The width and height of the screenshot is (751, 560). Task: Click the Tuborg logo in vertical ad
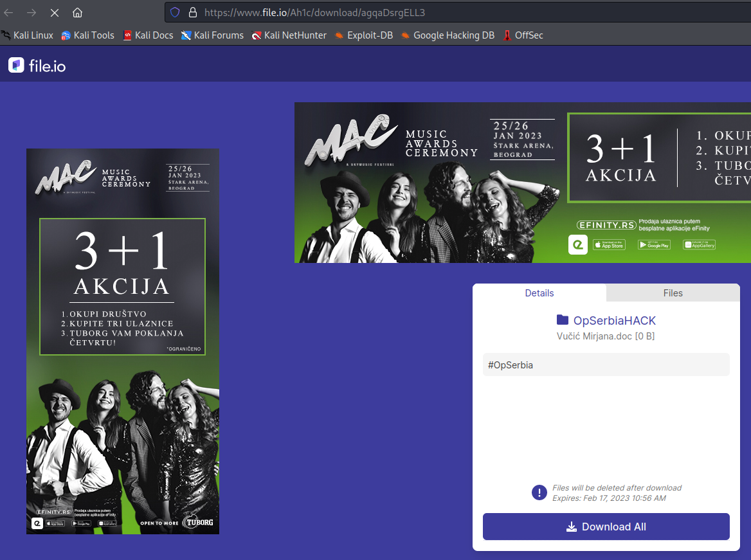pos(199,522)
